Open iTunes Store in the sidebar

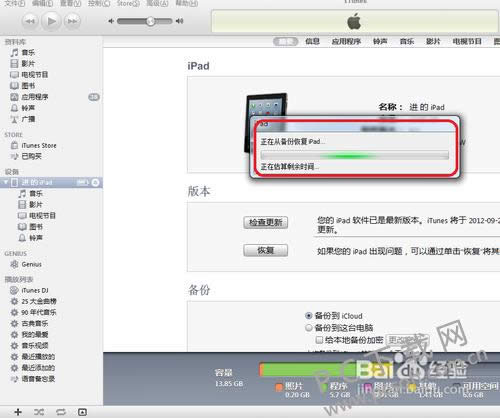tap(39, 146)
